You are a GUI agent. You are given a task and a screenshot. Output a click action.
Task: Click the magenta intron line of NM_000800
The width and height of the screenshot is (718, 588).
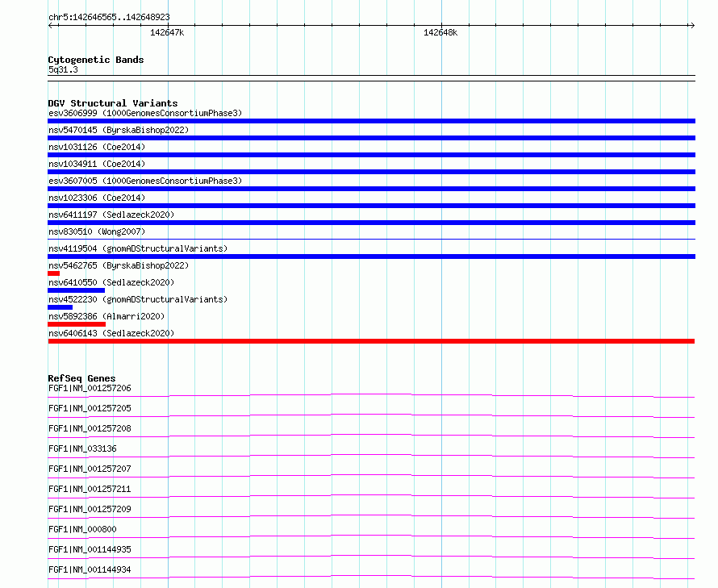(371, 536)
